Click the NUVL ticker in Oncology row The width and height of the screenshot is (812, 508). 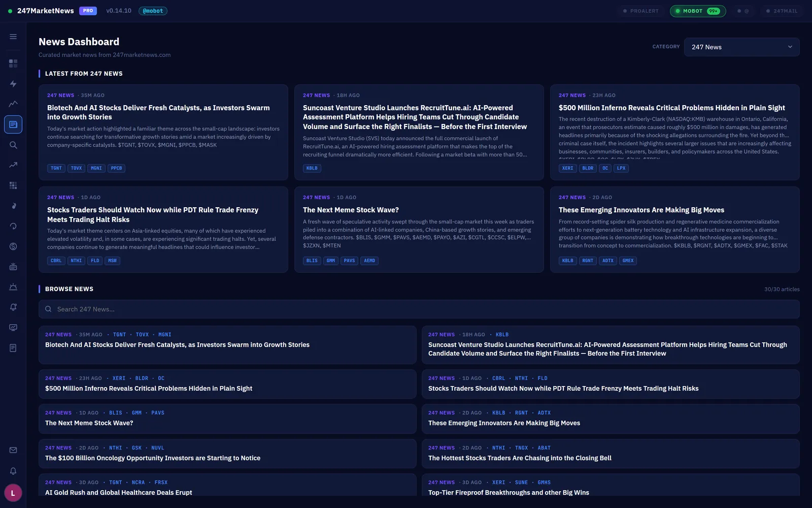click(x=158, y=448)
